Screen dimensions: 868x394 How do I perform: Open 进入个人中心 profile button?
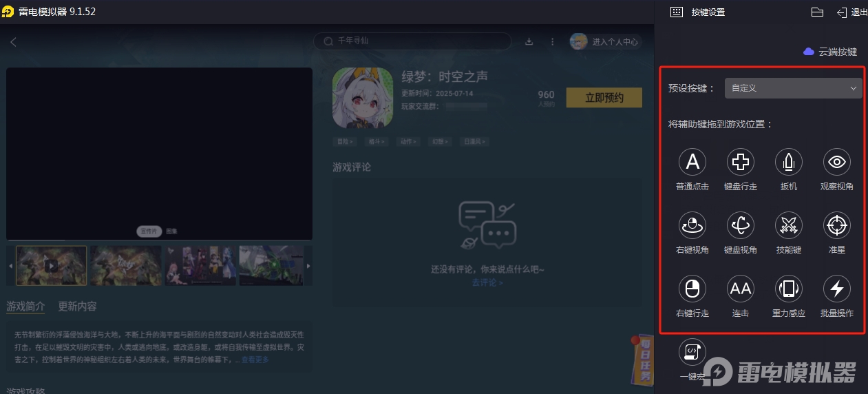pos(605,41)
